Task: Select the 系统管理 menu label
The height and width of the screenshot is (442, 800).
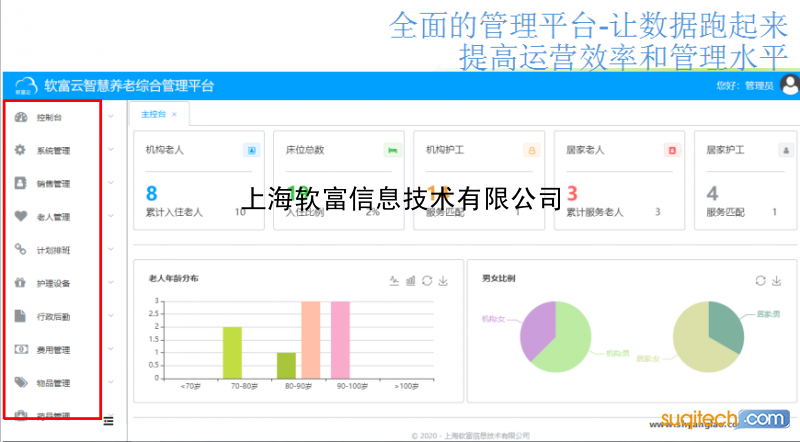Action: coord(53,151)
